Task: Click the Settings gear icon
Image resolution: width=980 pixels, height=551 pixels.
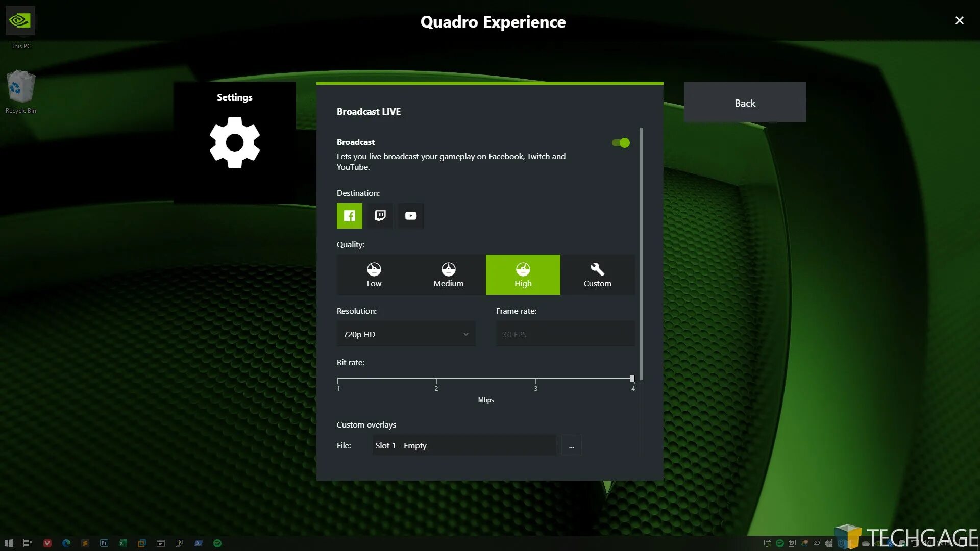Action: point(235,143)
